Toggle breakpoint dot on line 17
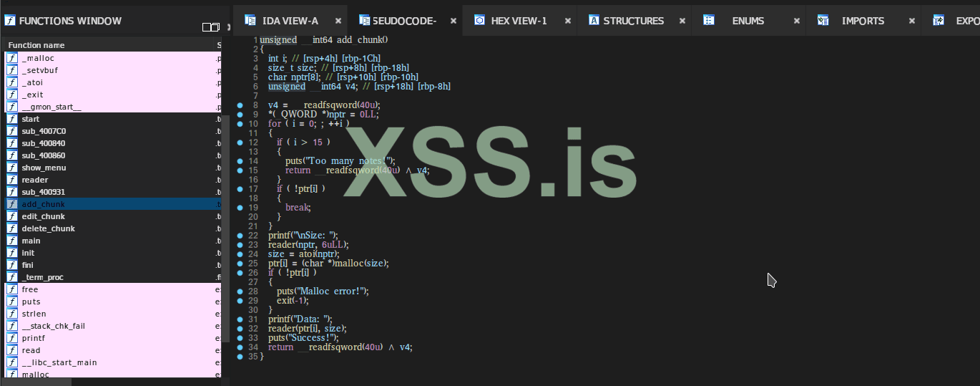This screenshot has width=980, height=386. click(x=241, y=189)
